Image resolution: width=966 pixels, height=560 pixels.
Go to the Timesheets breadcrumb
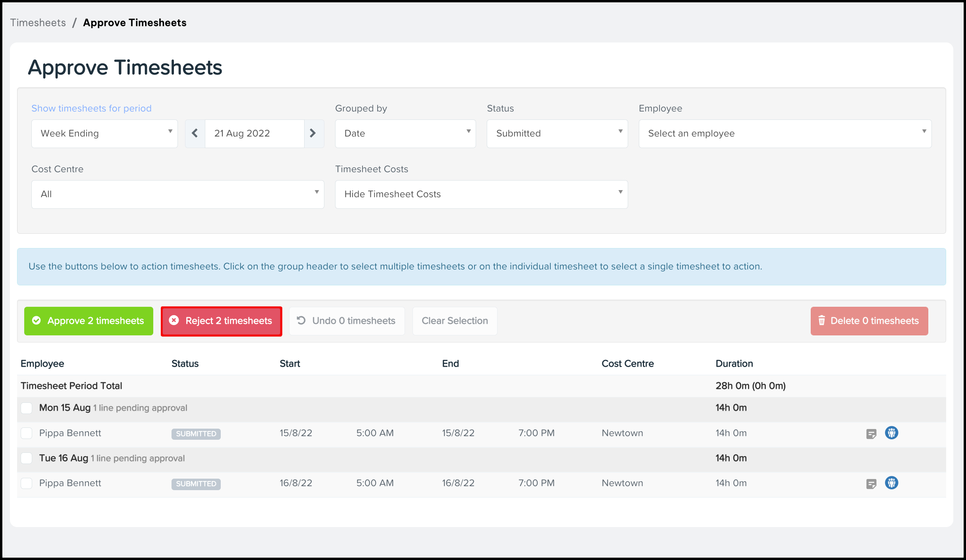click(x=38, y=23)
